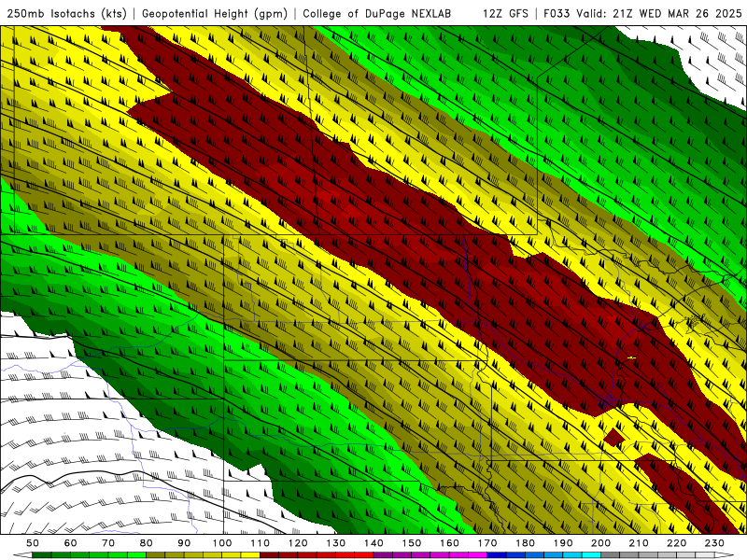Click the '120' value on the color scale

coord(298,543)
